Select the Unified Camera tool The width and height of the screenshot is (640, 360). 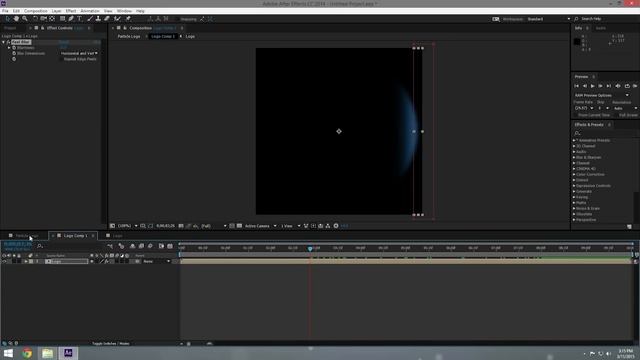coord(43,19)
